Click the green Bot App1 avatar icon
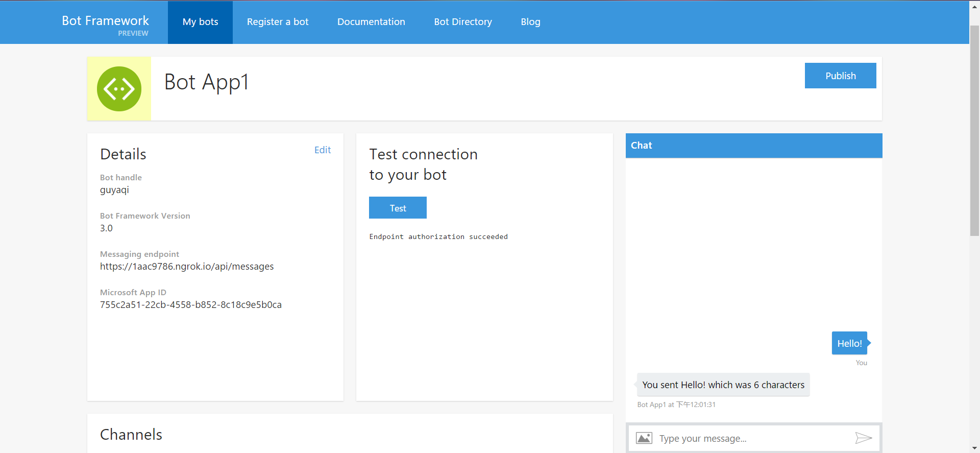Viewport: 980px width, 453px height. [119, 89]
